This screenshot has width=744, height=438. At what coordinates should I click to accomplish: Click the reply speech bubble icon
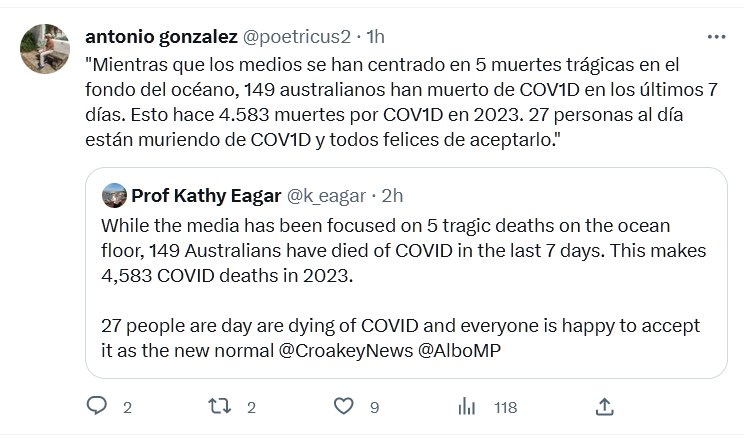click(x=97, y=406)
